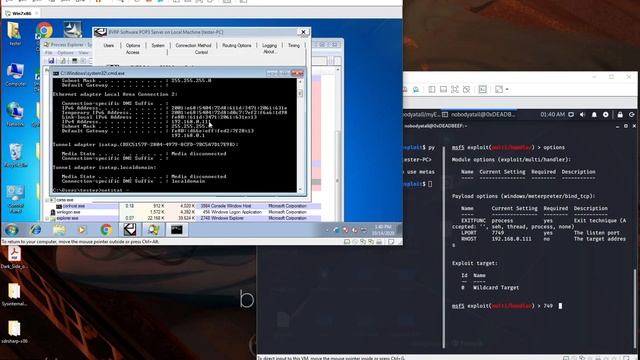Open the Recycle Bin desktop icon
Screen dimensions: 640x360
click(16, 155)
